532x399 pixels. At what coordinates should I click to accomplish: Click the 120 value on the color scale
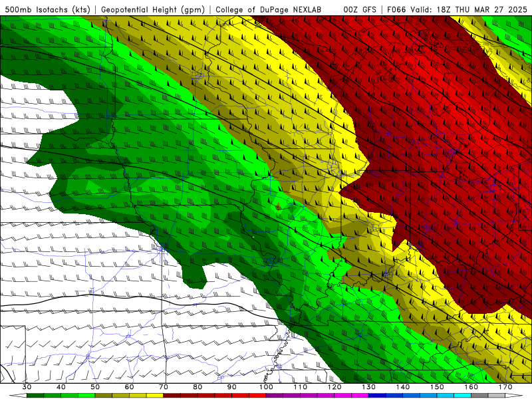334,387
